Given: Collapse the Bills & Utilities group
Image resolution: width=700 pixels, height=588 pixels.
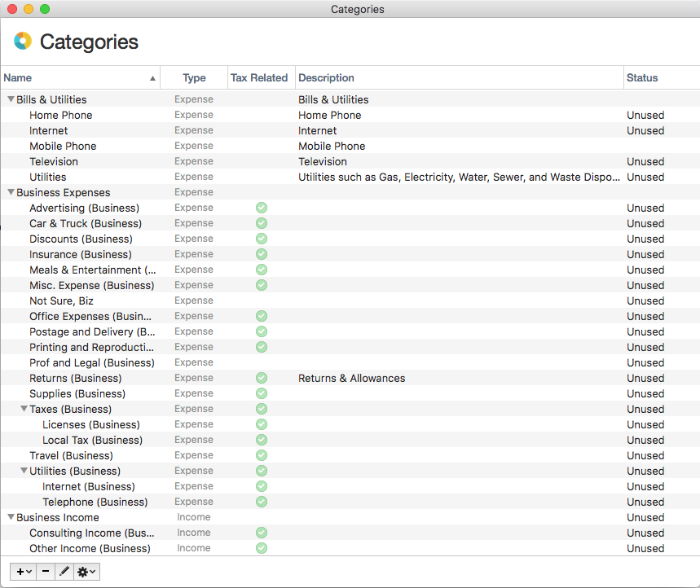Looking at the screenshot, I should tap(11, 99).
